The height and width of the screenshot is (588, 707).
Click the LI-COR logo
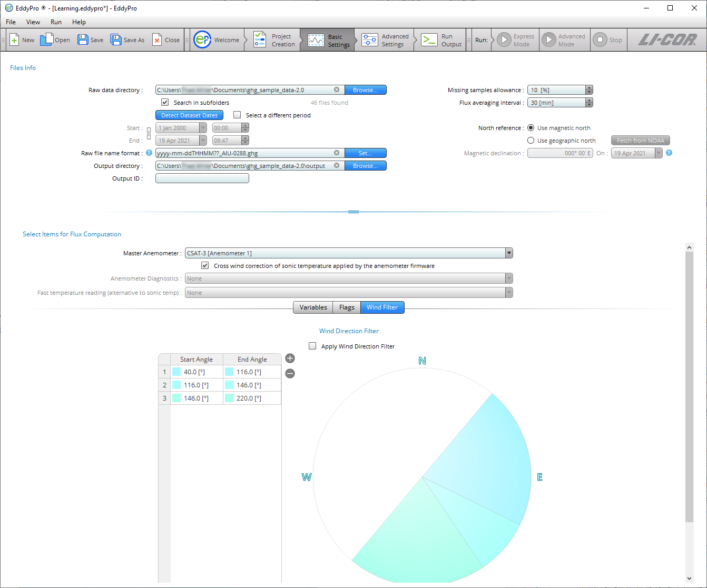pyautogui.click(x=667, y=40)
